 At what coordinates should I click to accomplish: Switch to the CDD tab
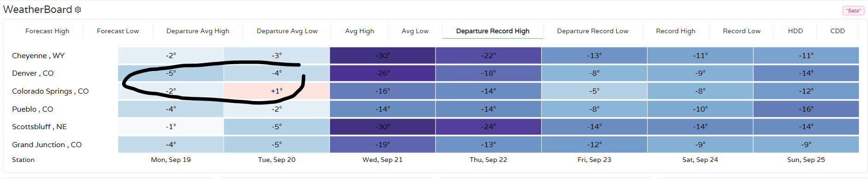pyautogui.click(x=838, y=31)
